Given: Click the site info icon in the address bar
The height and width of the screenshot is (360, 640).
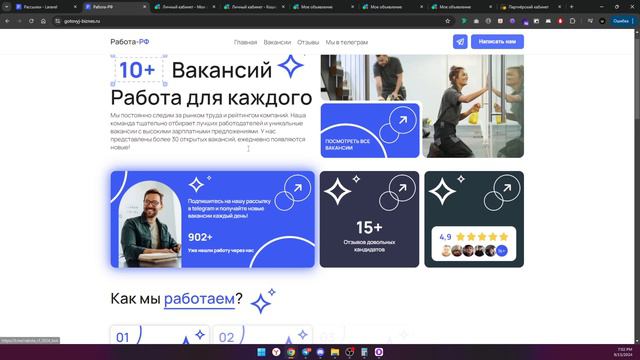Looking at the screenshot, I should tap(58, 21).
